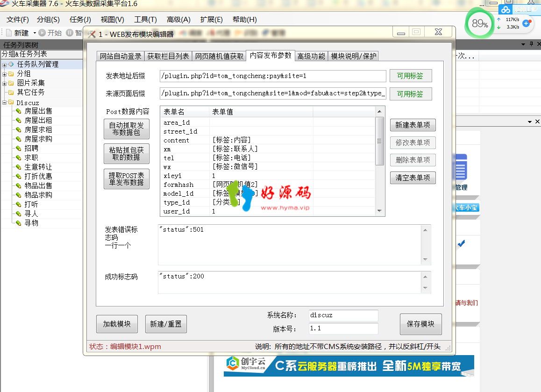Screen dimensions: 541x392
Task: Click the folder icon beside 图片采集
Action: click(x=11, y=83)
